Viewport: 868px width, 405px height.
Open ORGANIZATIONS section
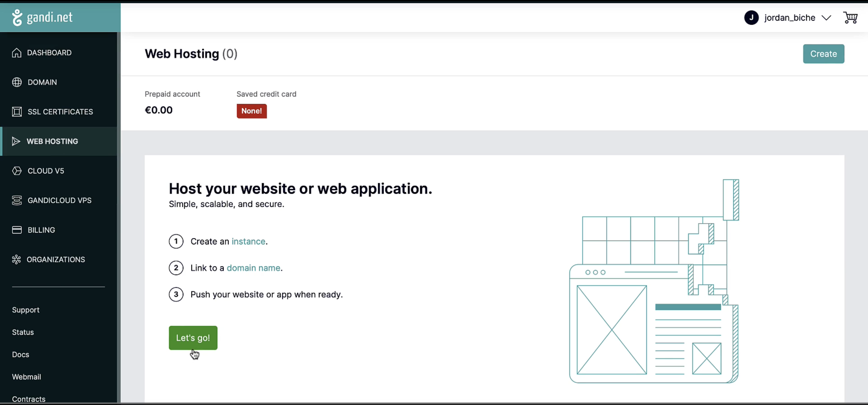click(59, 259)
